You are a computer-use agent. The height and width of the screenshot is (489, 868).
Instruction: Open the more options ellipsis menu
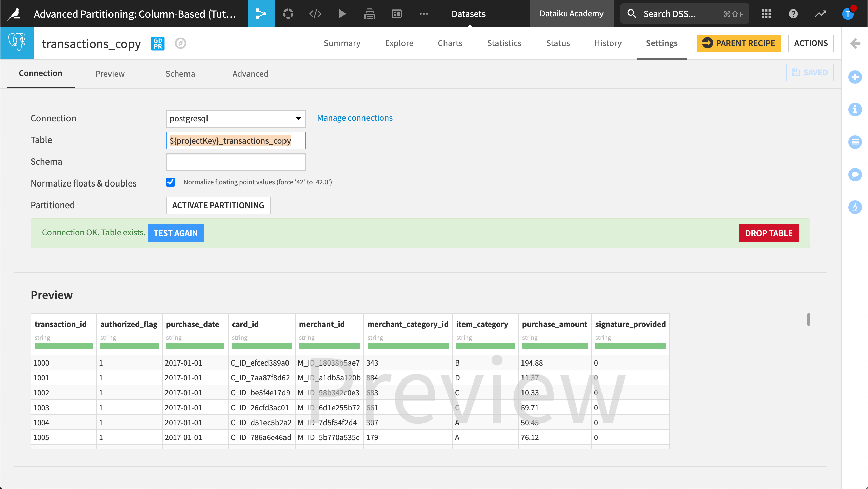(424, 14)
